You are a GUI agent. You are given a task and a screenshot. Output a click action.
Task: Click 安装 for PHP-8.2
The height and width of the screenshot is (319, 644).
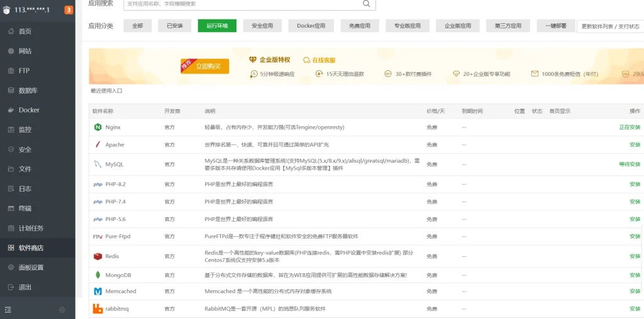[x=635, y=185]
